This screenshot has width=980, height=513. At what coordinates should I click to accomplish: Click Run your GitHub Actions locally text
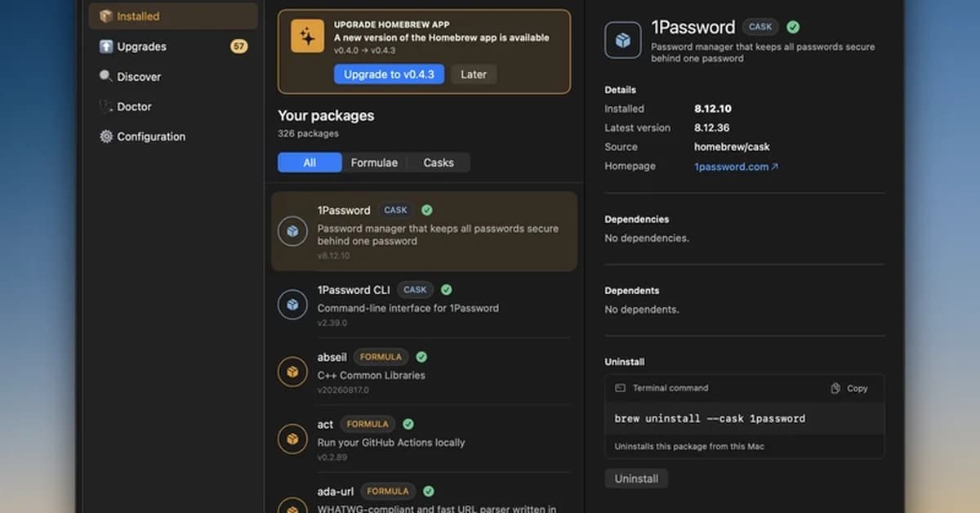391,443
